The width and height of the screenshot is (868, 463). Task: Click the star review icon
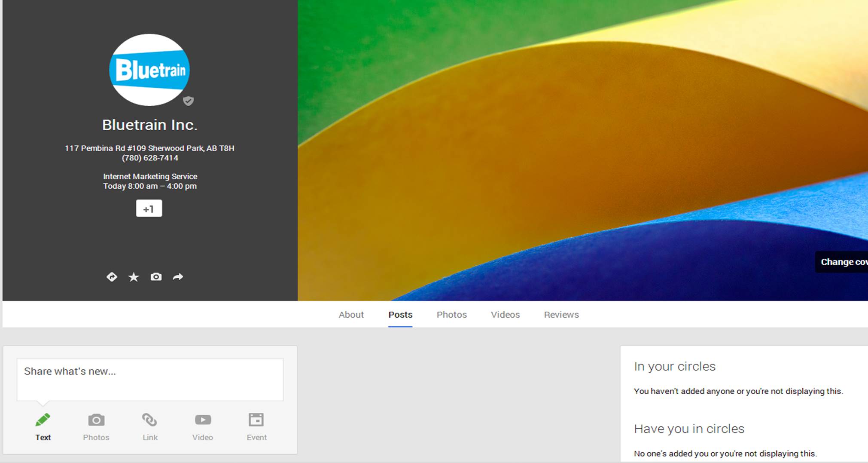coord(134,277)
